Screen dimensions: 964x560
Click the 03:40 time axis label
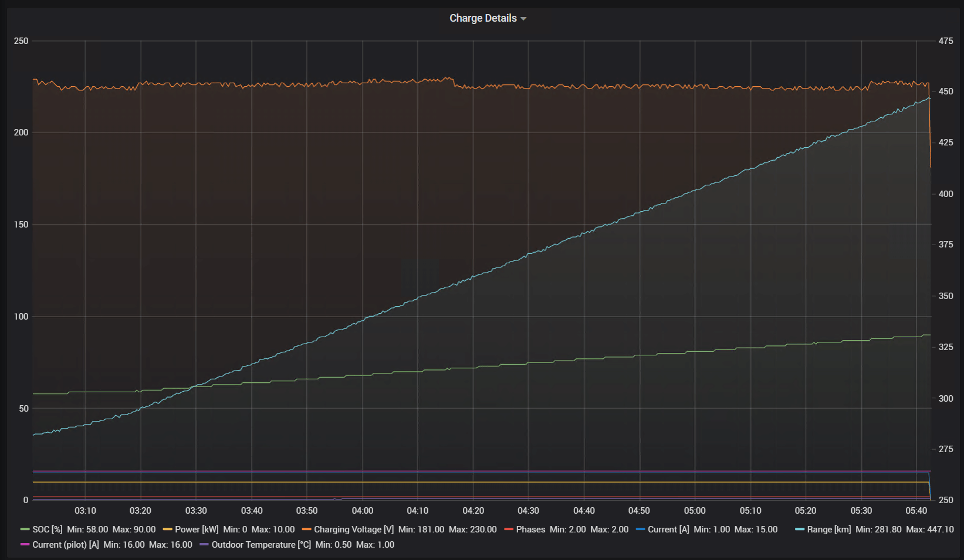click(x=251, y=511)
